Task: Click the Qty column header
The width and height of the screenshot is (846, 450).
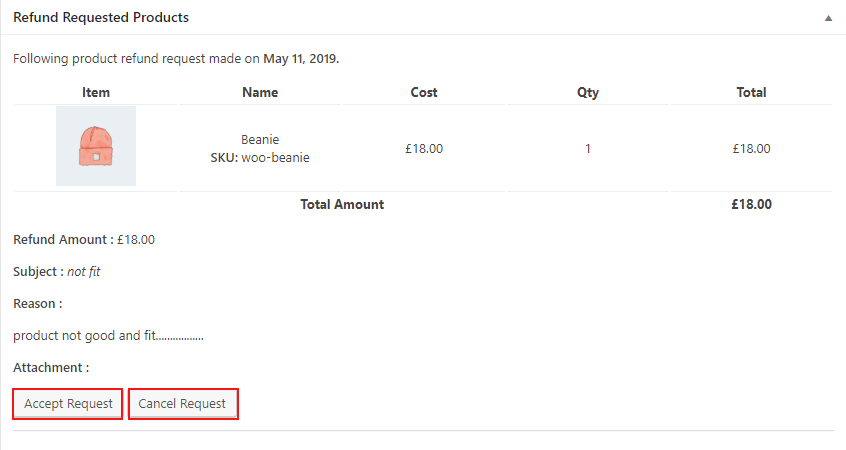Action: pos(588,92)
